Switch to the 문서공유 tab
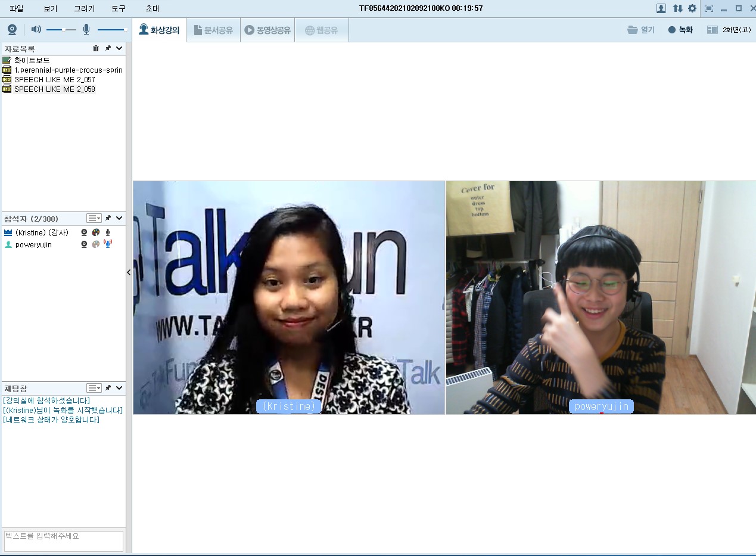This screenshot has width=756, height=556. tap(213, 30)
